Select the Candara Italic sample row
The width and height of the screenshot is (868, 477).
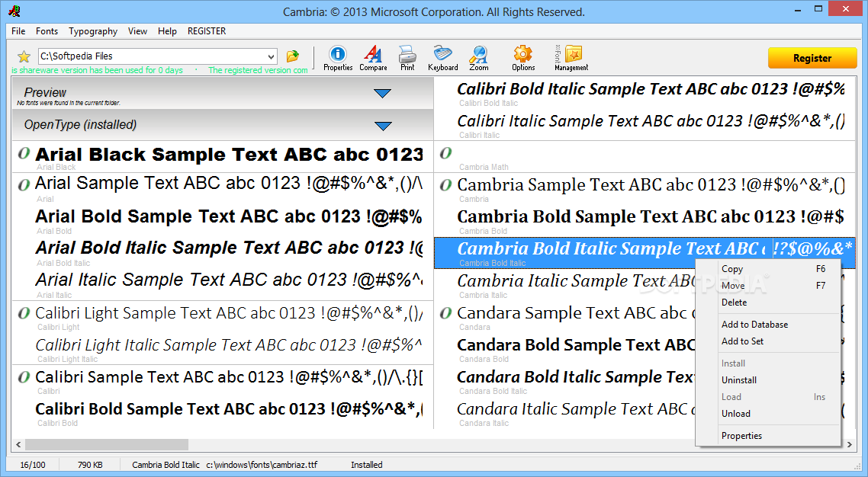[564, 413]
